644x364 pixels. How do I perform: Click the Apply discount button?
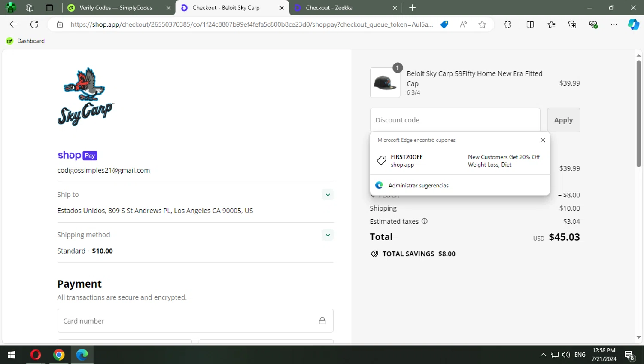(563, 120)
